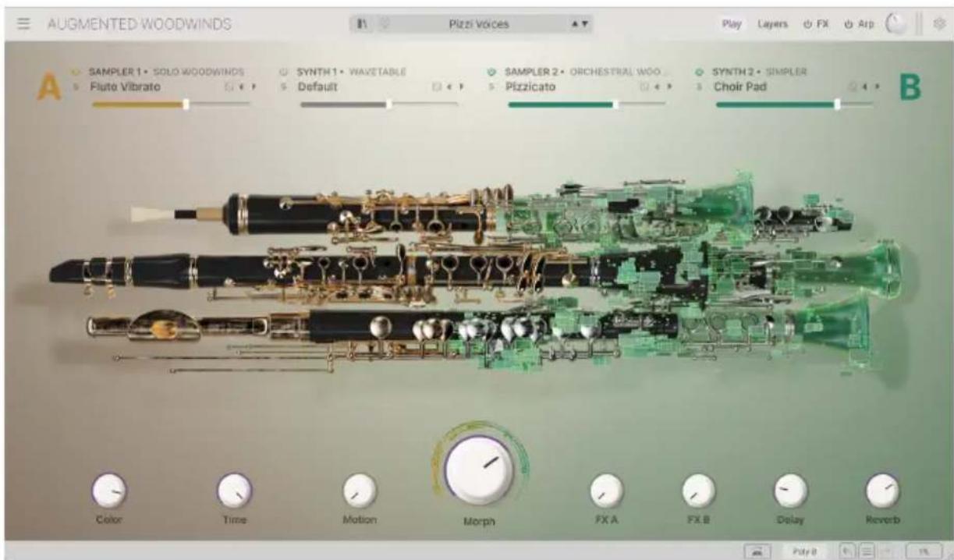The width and height of the screenshot is (954, 560).
Task: Switch to the Play view
Action: [731, 24]
